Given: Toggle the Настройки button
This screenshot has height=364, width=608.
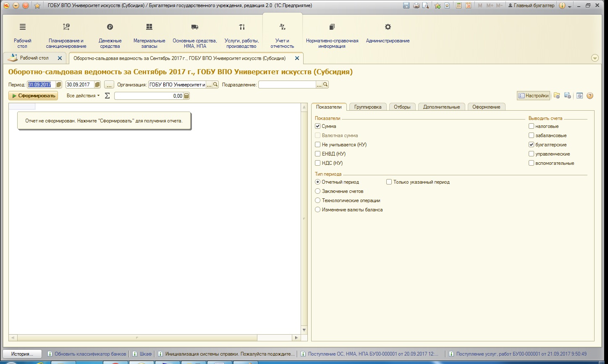Looking at the screenshot, I should pos(534,96).
